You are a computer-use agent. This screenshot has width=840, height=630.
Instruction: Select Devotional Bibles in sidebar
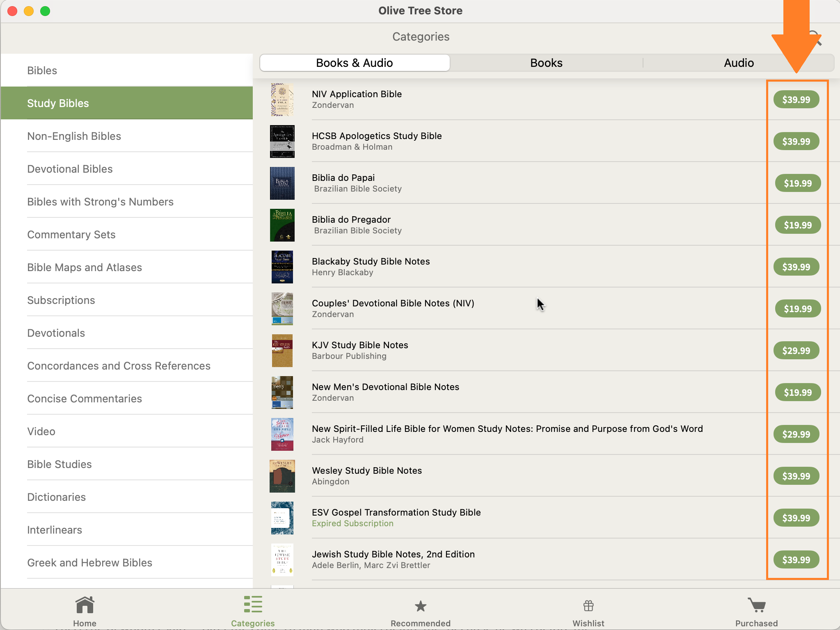point(70,169)
